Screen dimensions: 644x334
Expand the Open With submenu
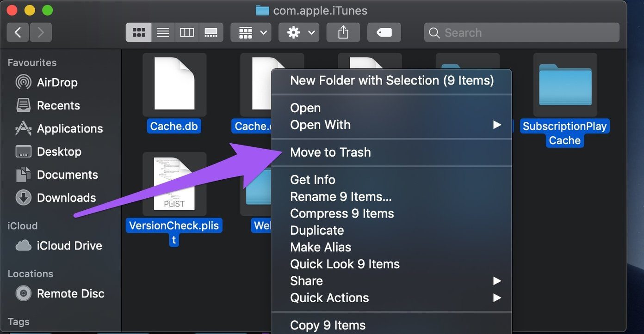point(391,125)
